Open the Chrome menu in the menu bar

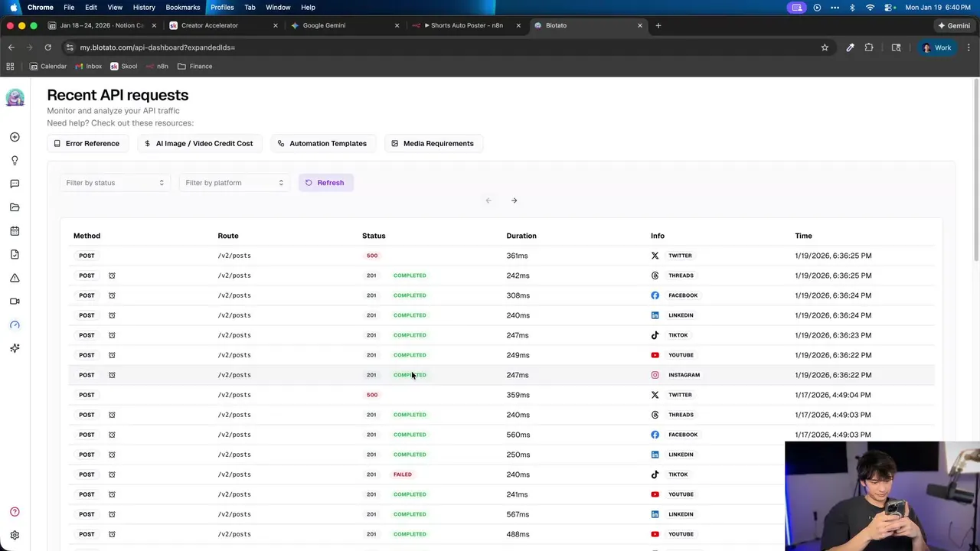click(41, 7)
